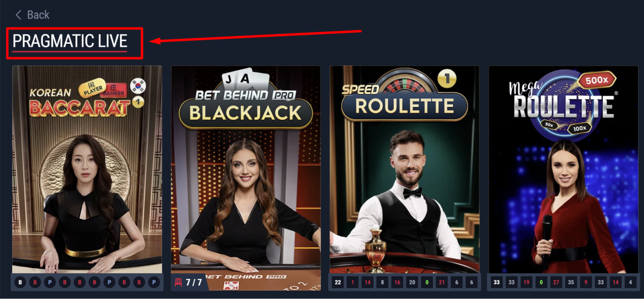Launch the Mega Roulette game tile

563,170
